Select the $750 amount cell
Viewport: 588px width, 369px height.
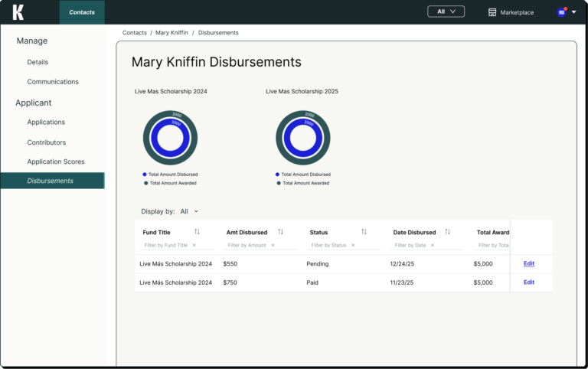click(230, 282)
